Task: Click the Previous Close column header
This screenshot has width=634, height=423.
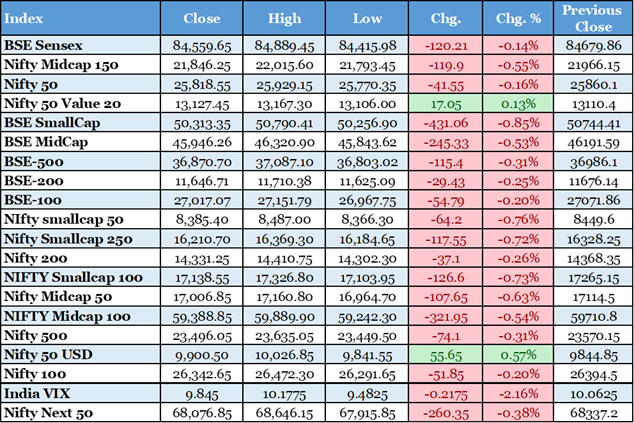Action: pyautogui.click(x=592, y=19)
